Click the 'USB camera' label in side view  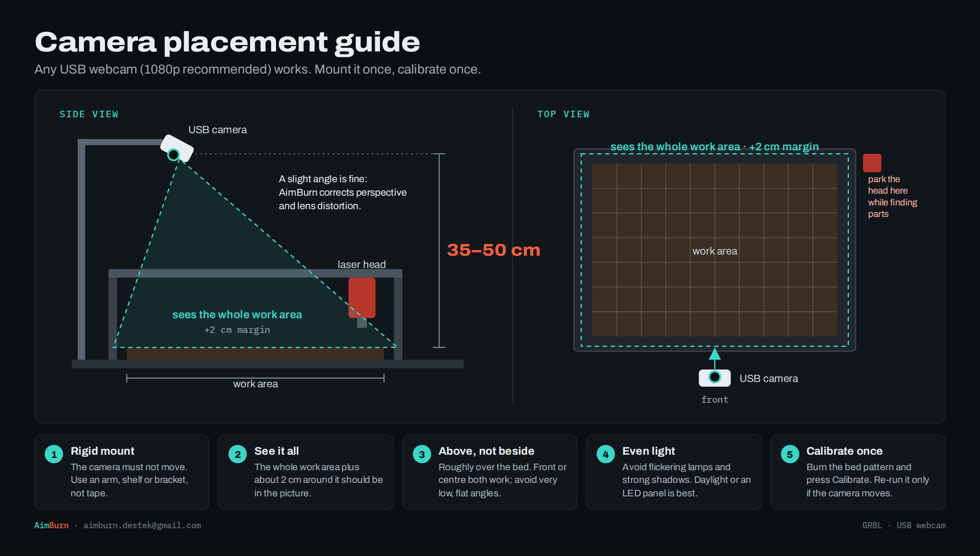pos(218,130)
